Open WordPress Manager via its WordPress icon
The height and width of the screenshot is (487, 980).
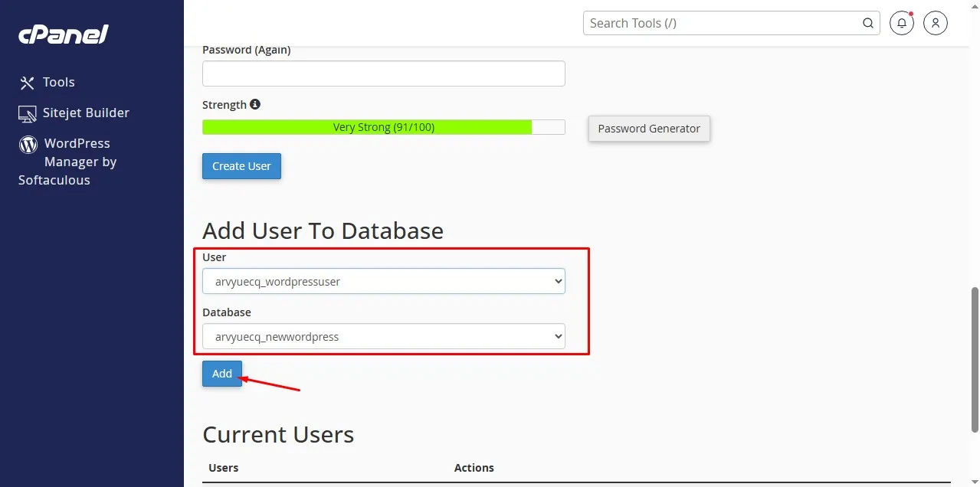pos(27,144)
